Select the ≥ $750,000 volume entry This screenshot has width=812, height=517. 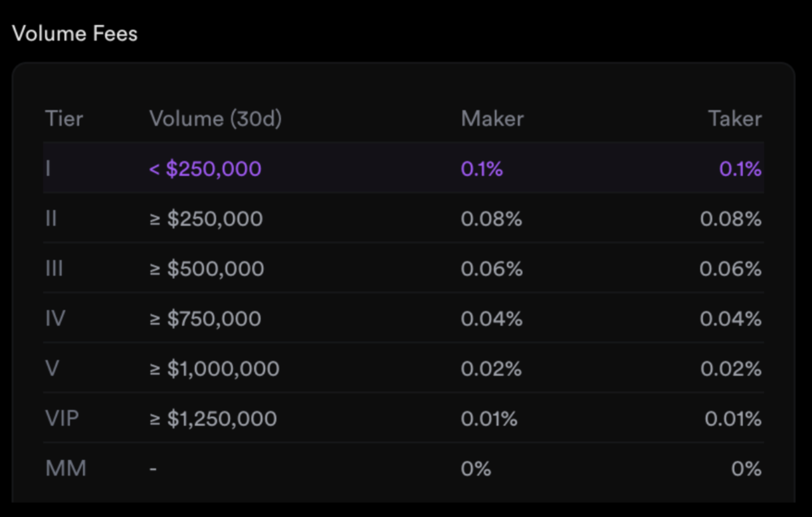205,319
